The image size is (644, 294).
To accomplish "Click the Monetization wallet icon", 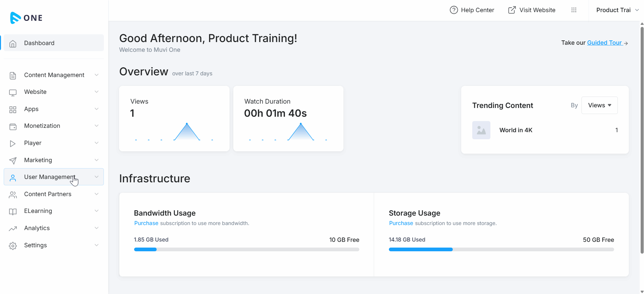I will click(13, 126).
